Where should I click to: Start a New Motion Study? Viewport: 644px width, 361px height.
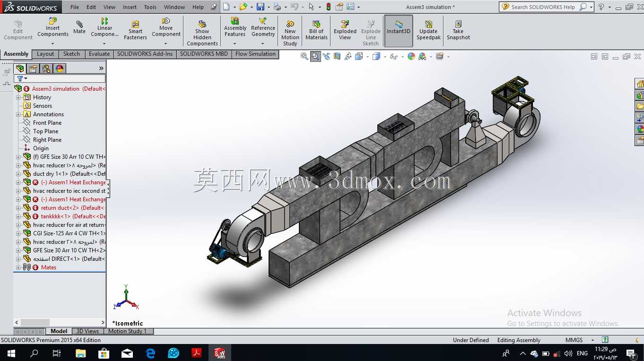pyautogui.click(x=290, y=33)
